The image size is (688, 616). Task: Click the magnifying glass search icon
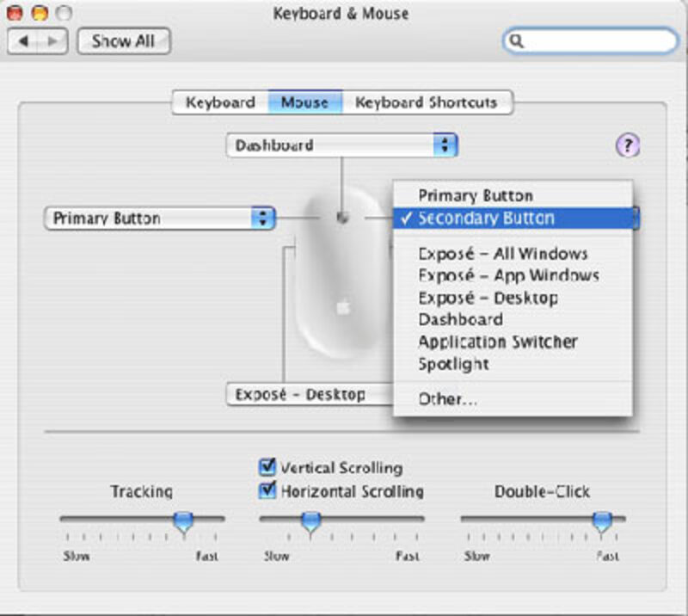(517, 40)
